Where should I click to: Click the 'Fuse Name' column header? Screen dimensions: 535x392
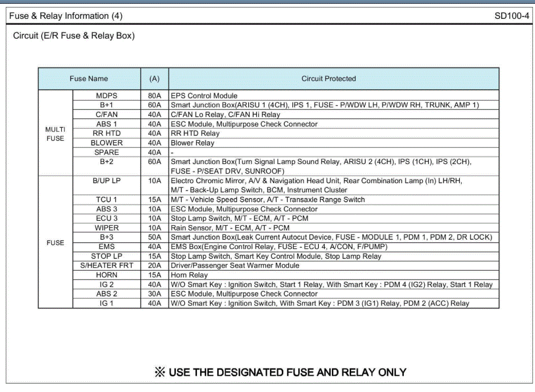tap(89, 79)
